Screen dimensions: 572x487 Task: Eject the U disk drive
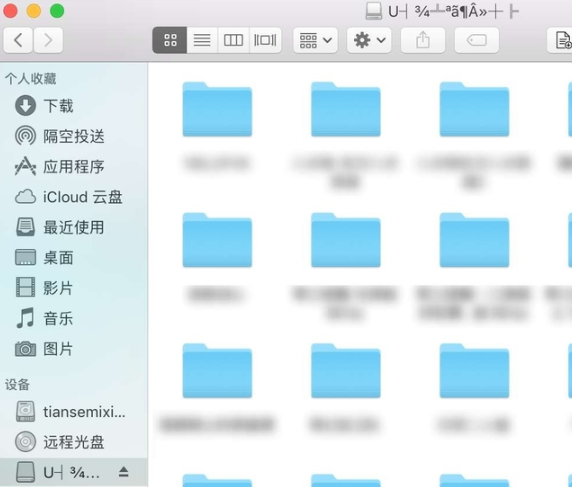(x=124, y=472)
